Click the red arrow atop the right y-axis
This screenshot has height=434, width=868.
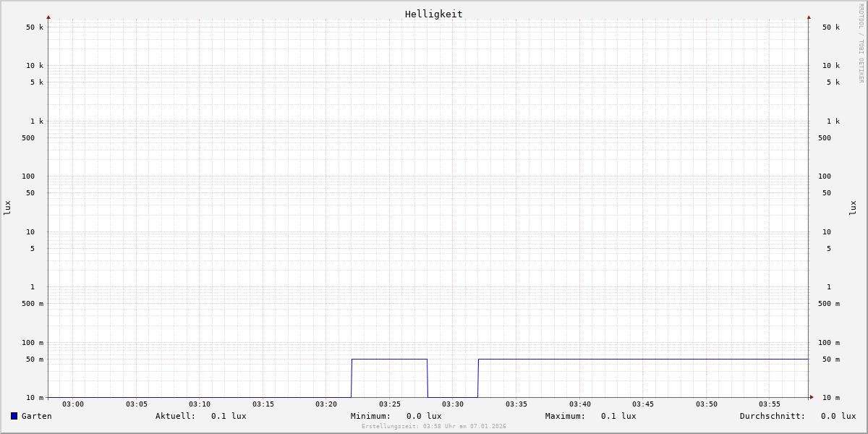point(809,17)
